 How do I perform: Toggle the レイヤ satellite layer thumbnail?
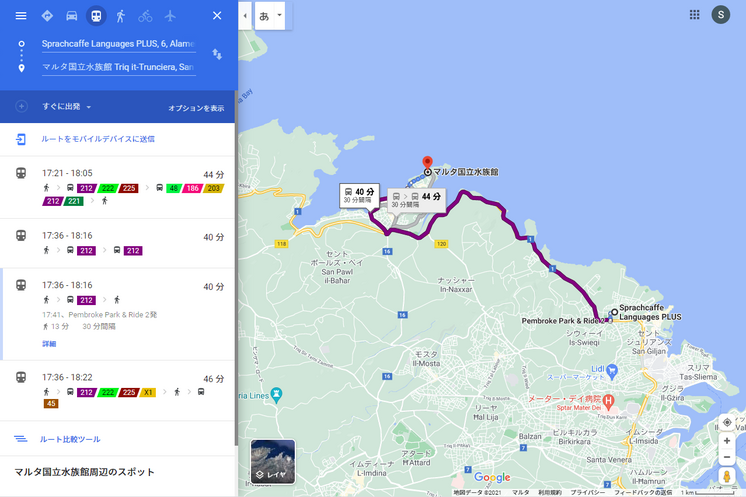[x=273, y=460]
